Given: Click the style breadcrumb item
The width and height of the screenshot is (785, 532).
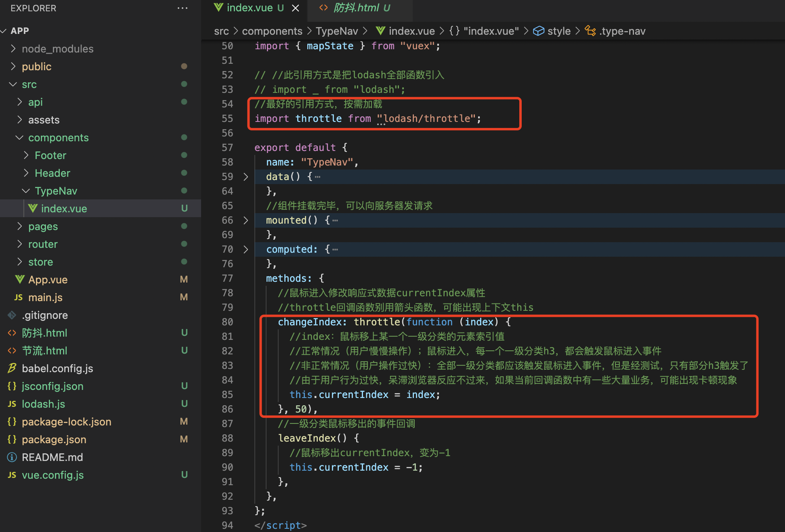Looking at the screenshot, I should 558,31.
